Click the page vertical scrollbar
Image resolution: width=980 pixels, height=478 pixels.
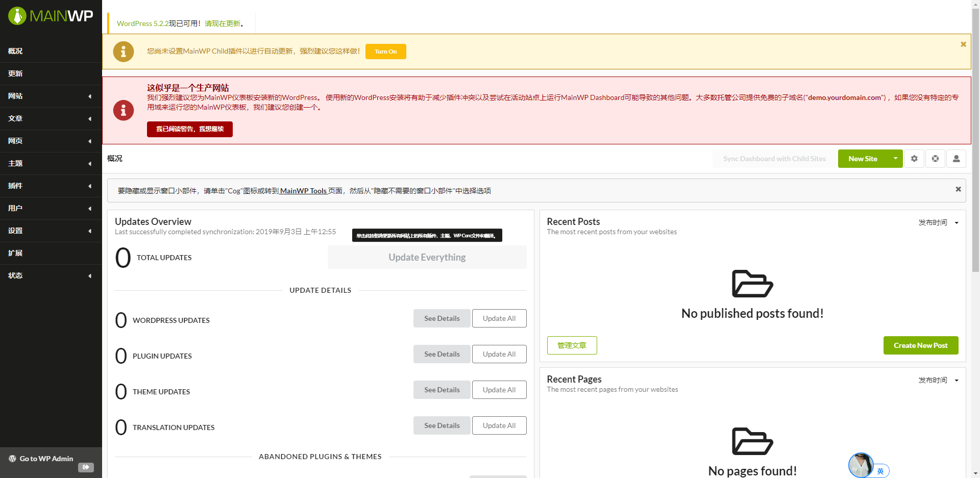[x=975, y=140]
